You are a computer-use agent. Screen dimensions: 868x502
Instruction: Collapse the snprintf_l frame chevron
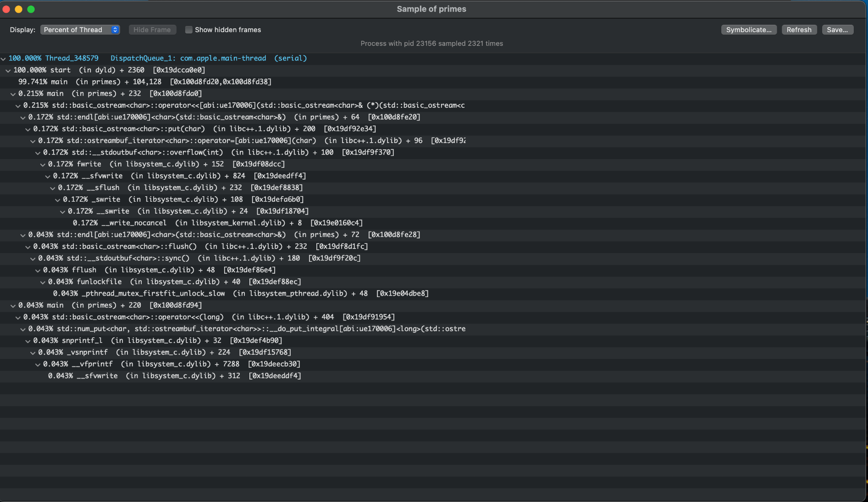(28, 341)
